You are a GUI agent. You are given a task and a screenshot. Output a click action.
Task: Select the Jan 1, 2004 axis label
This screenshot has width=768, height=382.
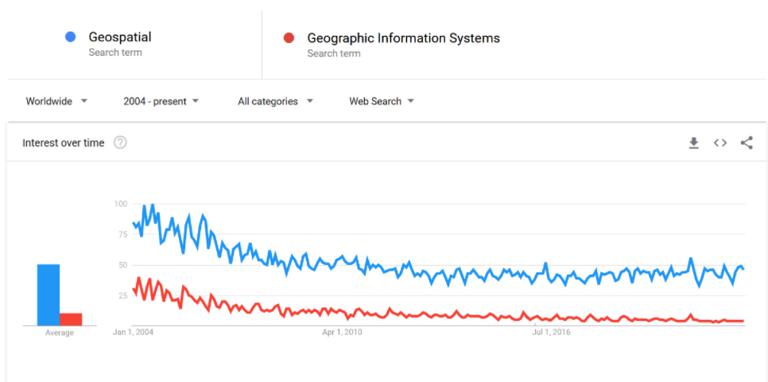pyautogui.click(x=133, y=333)
